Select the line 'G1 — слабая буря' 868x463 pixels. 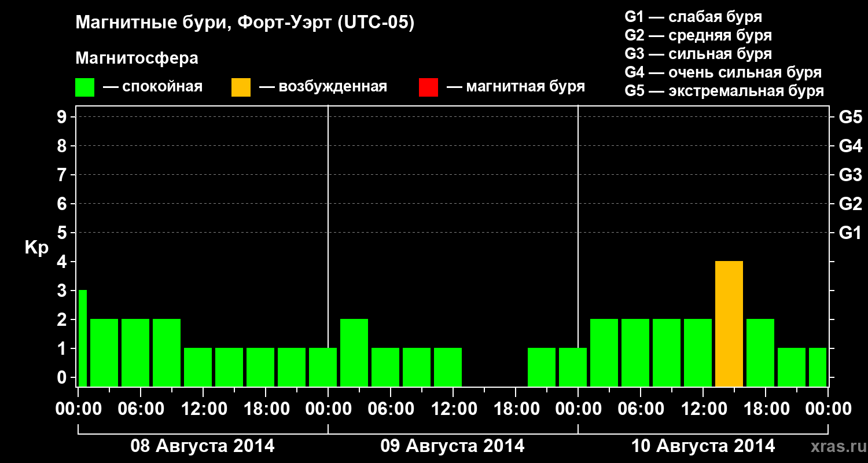click(x=693, y=17)
